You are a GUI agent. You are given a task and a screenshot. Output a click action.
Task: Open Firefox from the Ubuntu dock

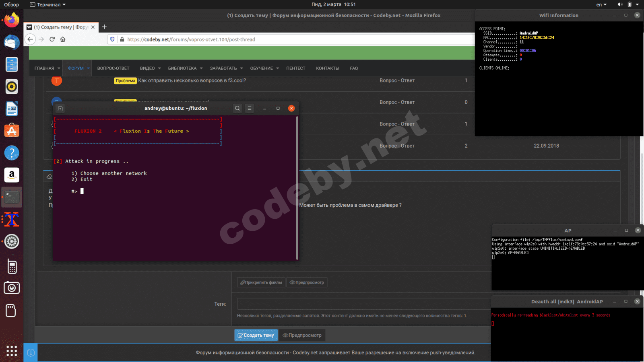tap(12, 20)
